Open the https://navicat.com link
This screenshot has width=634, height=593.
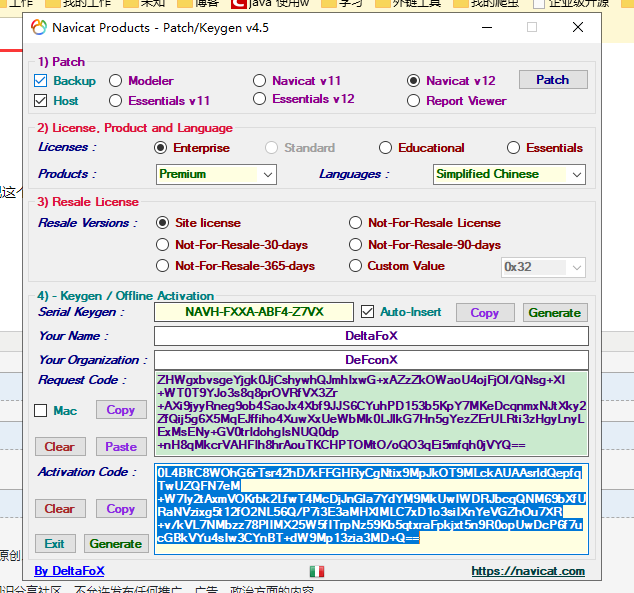tap(528, 571)
